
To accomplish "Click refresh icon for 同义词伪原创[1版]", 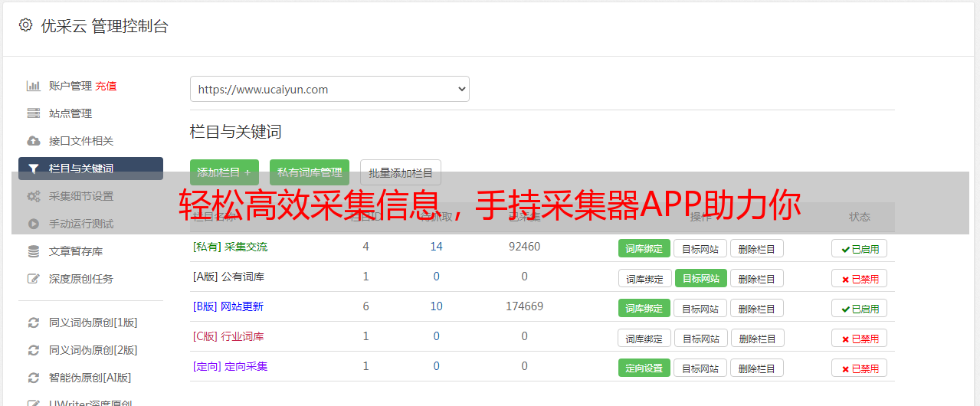I will (x=33, y=323).
